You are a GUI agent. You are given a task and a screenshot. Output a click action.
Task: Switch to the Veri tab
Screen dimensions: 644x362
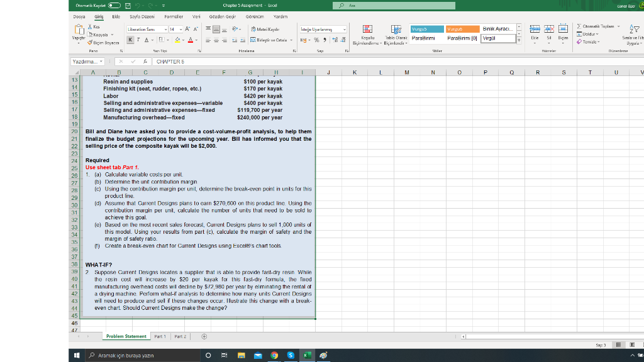coord(196,17)
